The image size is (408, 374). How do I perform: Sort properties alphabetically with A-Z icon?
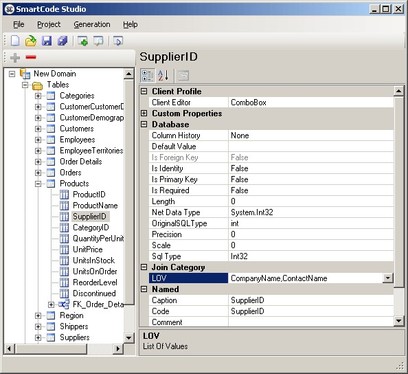click(163, 75)
